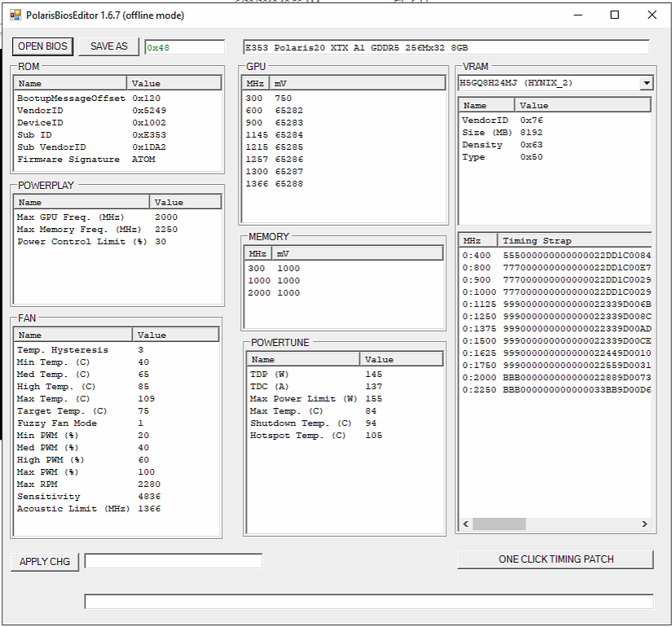The width and height of the screenshot is (672, 627).
Task: Select the Sub ID 0xE353 row
Action: 91,135
